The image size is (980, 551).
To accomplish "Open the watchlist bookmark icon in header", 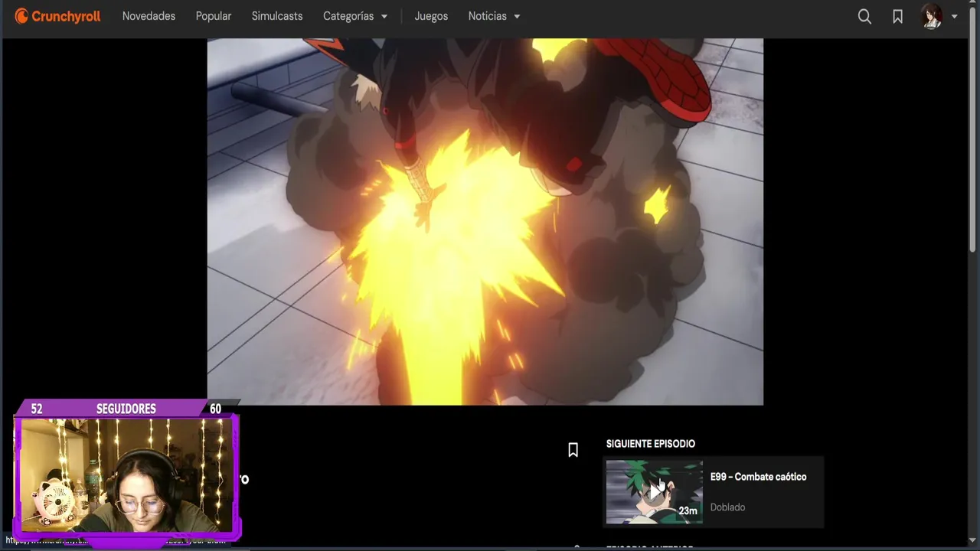I will coord(897,16).
